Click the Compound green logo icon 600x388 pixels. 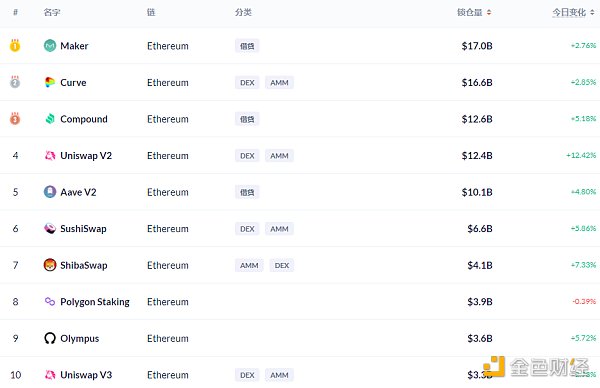(50, 119)
